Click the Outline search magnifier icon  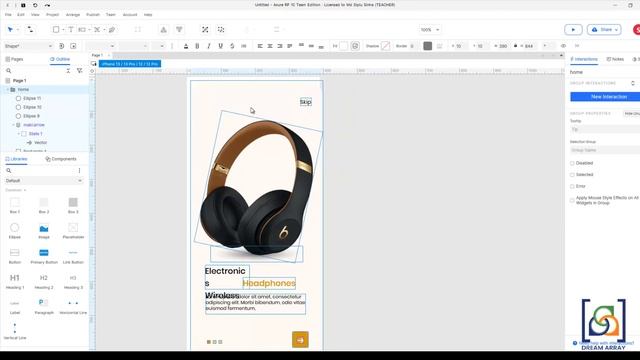pos(9,71)
